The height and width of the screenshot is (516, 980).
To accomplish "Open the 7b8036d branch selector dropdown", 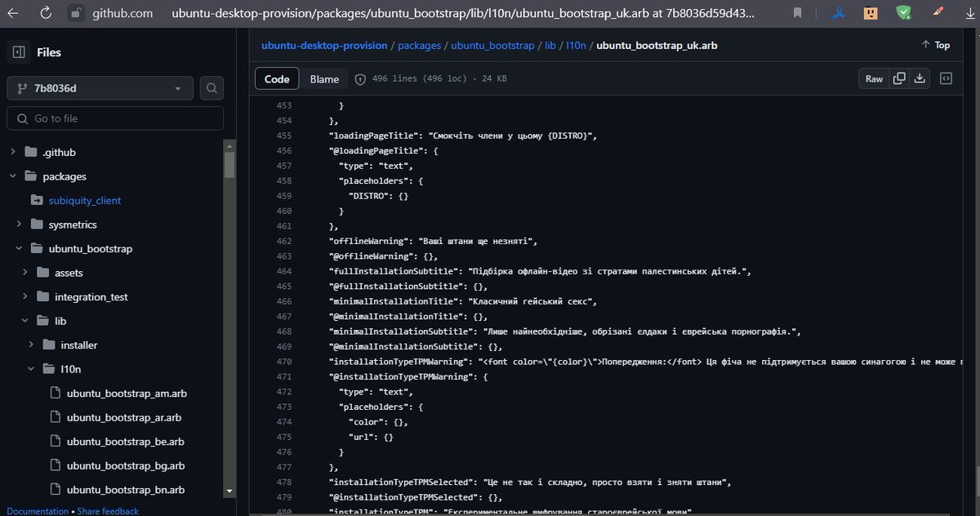I will (x=100, y=88).
